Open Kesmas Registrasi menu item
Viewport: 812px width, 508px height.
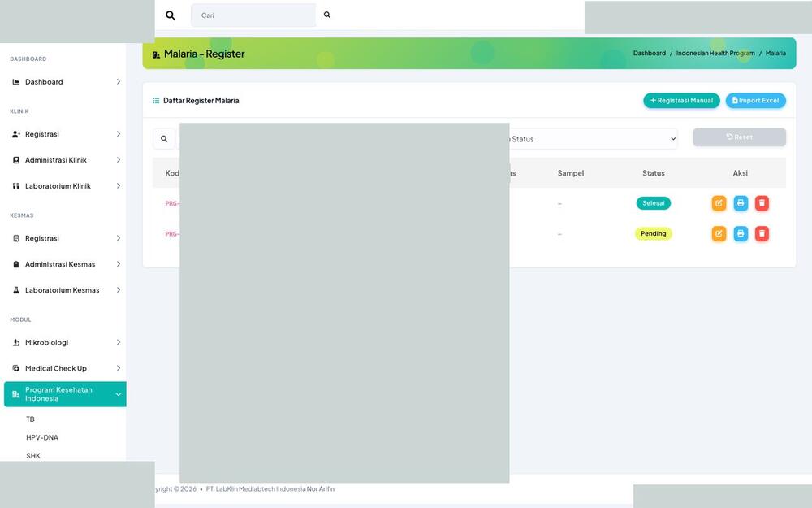(x=65, y=238)
